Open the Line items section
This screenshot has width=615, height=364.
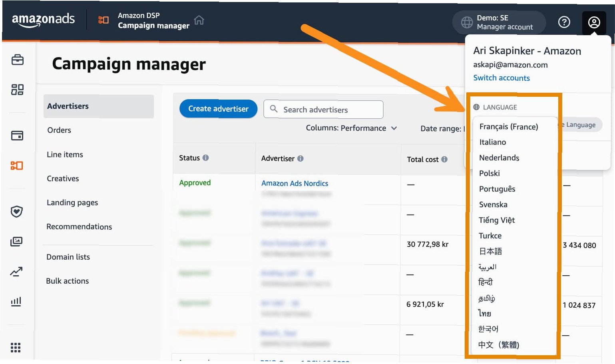[x=65, y=155]
